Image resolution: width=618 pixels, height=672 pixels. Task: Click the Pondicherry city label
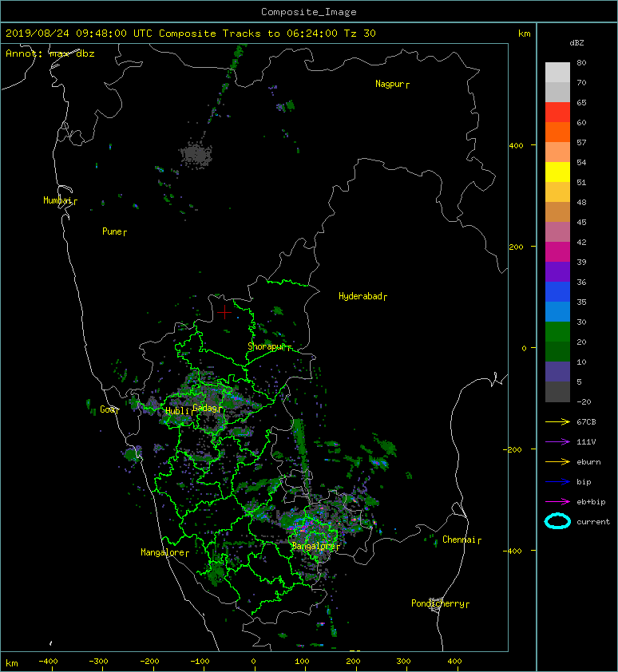coord(440,603)
